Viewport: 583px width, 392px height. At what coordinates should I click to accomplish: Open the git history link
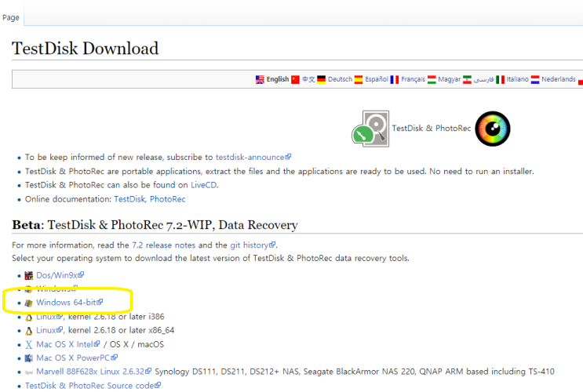(x=253, y=245)
